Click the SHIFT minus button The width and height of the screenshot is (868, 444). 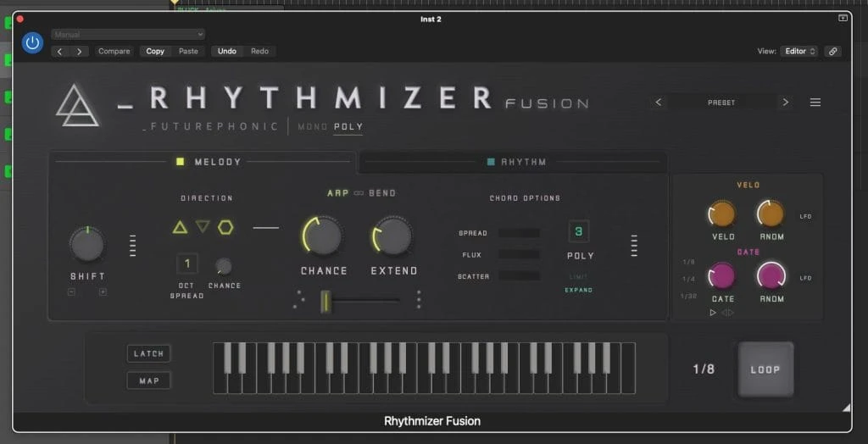tap(71, 292)
